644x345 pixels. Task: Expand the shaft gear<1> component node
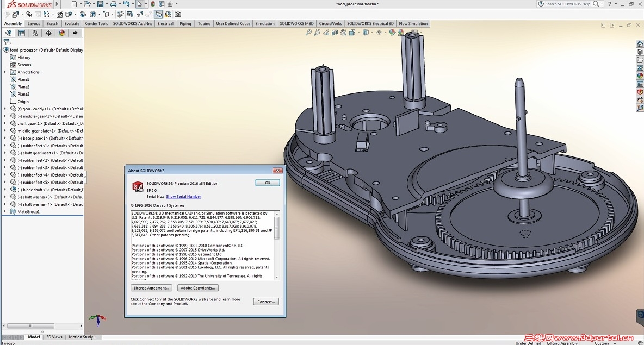coord(5,123)
